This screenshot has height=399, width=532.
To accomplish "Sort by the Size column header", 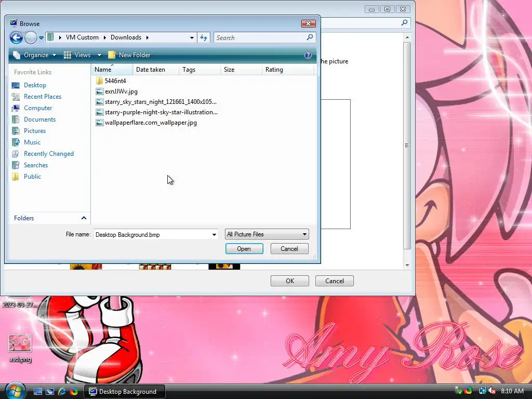I will pos(241,70).
